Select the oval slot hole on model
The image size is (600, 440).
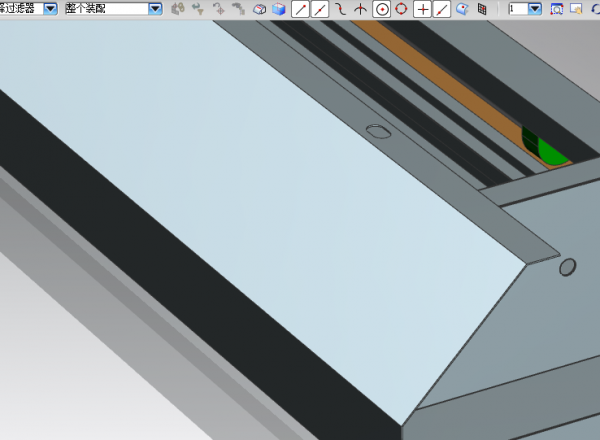coord(378,131)
